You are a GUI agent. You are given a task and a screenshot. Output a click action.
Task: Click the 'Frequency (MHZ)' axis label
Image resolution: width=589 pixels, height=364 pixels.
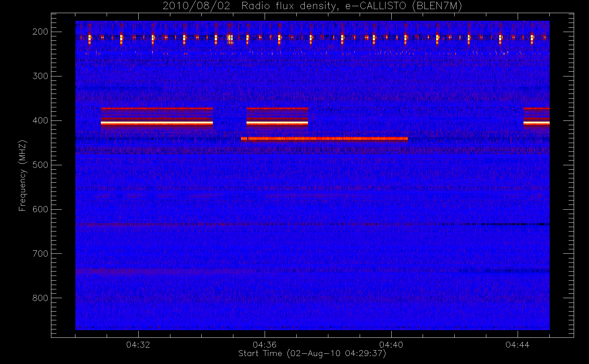tap(23, 175)
